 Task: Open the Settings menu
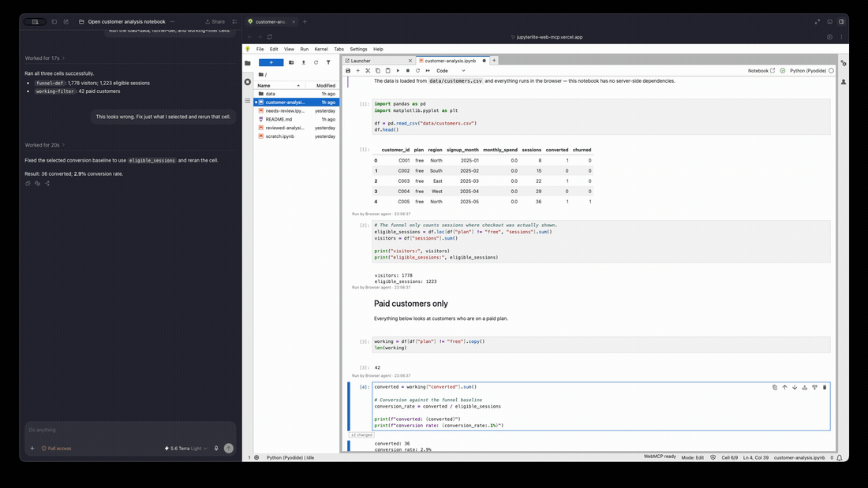pos(358,49)
